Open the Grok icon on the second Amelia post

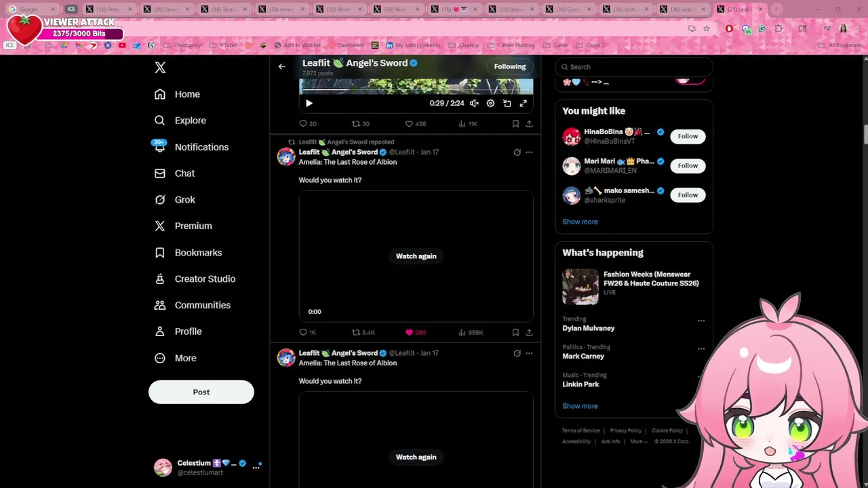pyautogui.click(x=517, y=353)
